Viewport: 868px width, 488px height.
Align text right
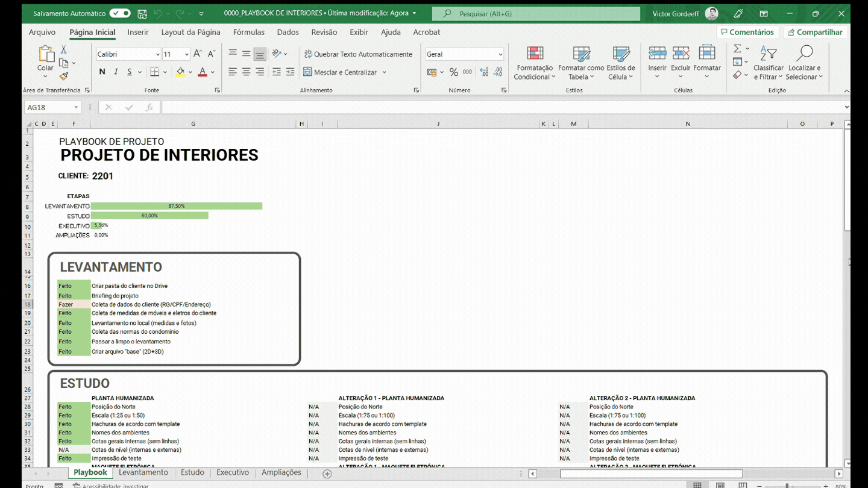[x=260, y=72]
